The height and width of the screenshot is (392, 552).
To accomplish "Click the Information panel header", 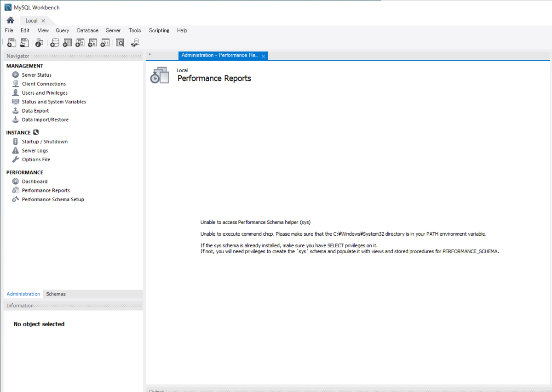I will 73,306.
